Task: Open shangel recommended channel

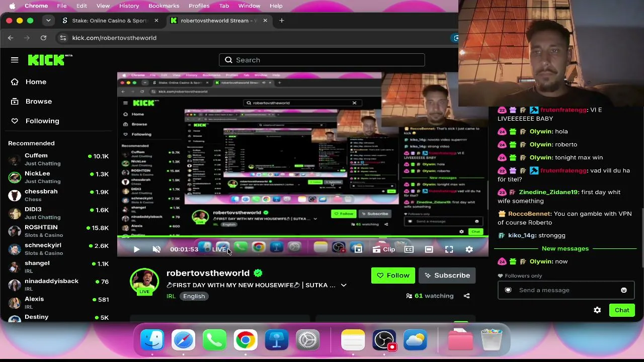Action: pyautogui.click(x=58, y=267)
